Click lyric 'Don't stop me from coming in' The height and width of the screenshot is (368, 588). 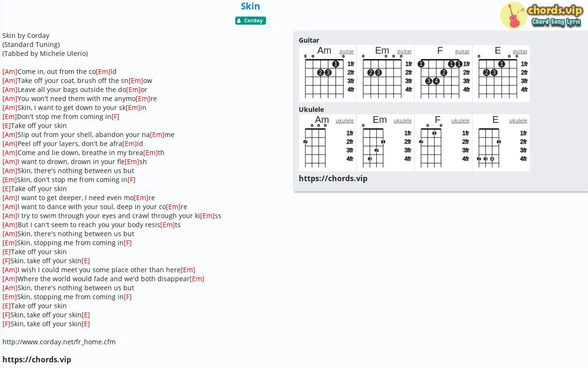click(x=61, y=117)
